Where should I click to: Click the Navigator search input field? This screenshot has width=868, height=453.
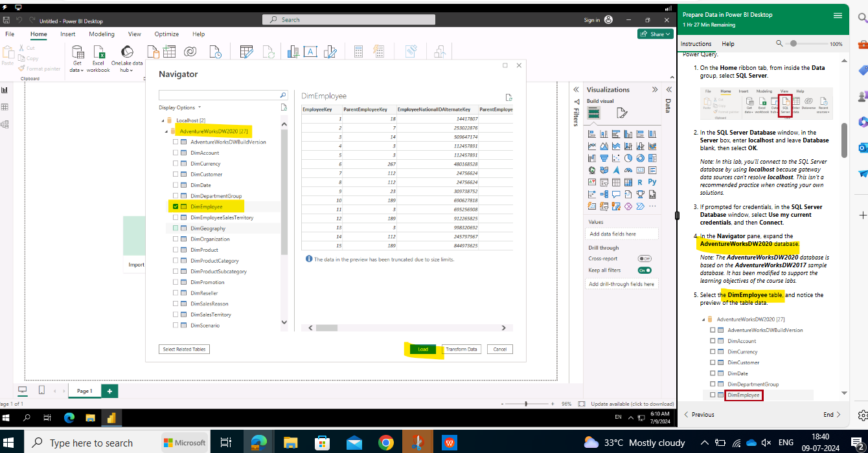[218, 95]
